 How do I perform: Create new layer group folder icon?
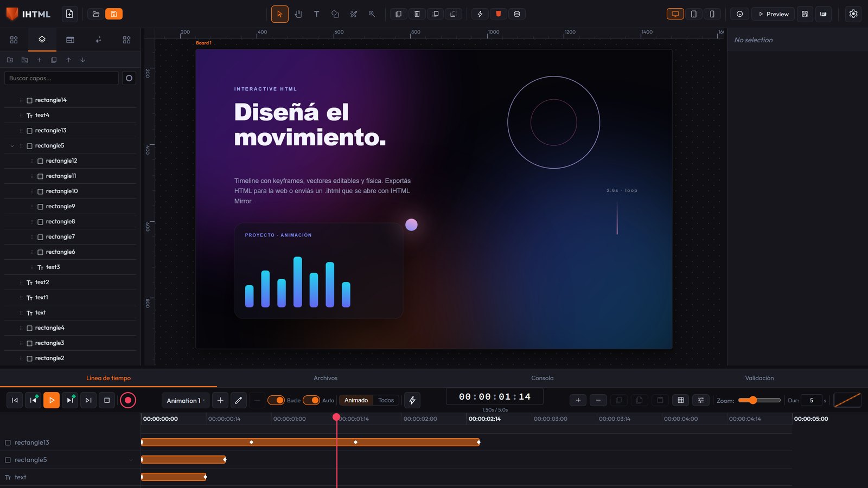click(x=10, y=60)
